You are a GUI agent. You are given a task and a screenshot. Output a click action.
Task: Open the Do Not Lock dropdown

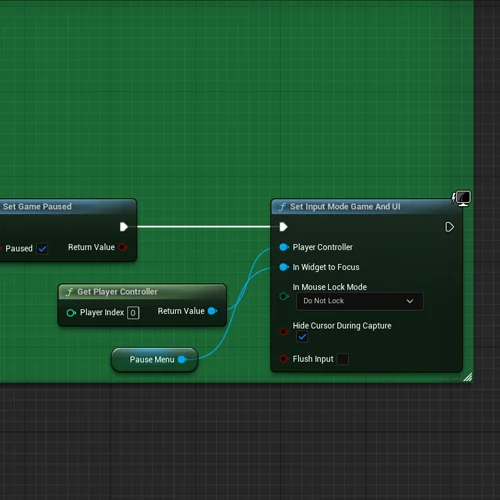point(360,301)
